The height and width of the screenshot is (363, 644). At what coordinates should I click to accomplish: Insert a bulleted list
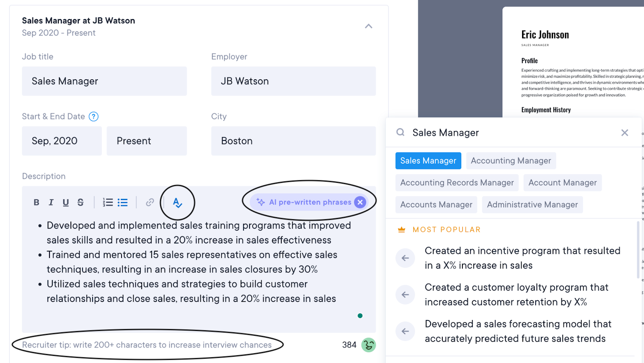click(123, 202)
